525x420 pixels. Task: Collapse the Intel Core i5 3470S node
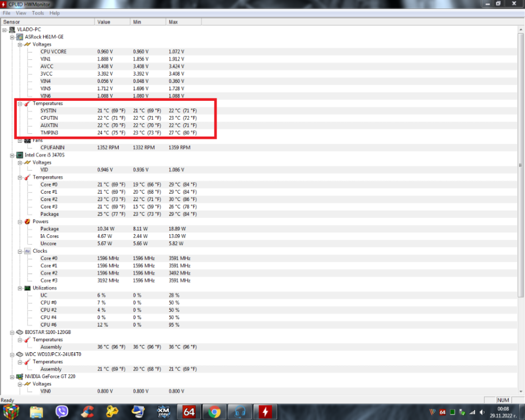pyautogui.click(x=12, y=156)
